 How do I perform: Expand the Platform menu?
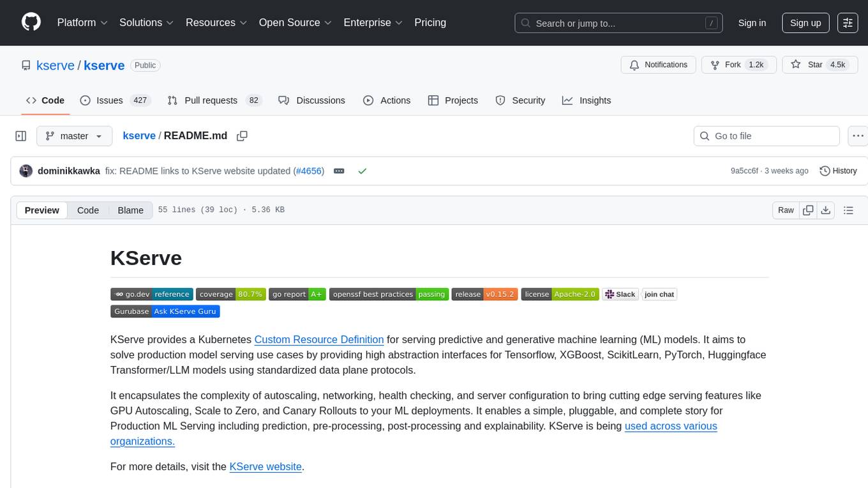tap(82, 22)
